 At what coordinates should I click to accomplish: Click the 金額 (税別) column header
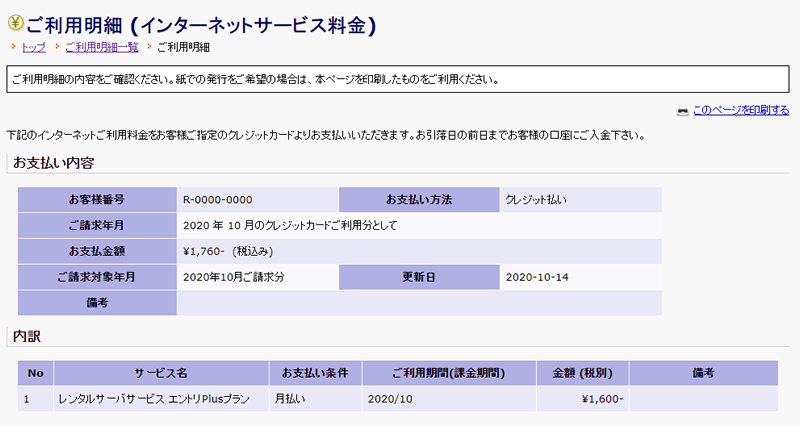583,373
